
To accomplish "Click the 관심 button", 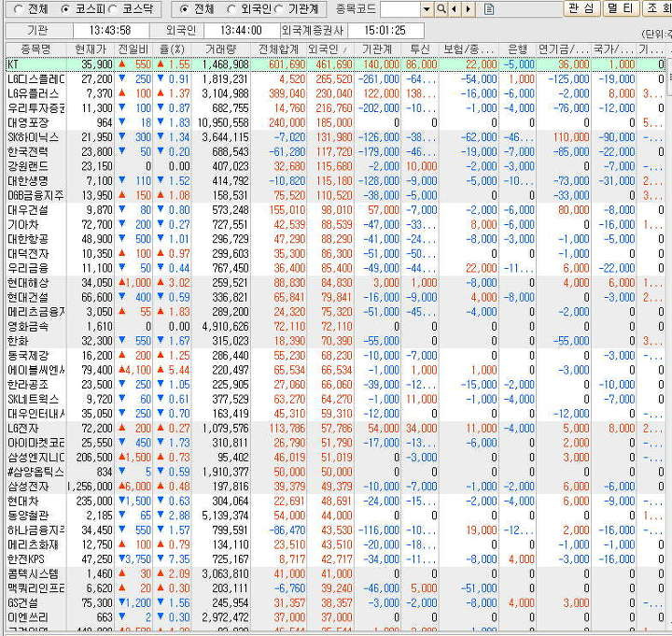I will 581,8.
